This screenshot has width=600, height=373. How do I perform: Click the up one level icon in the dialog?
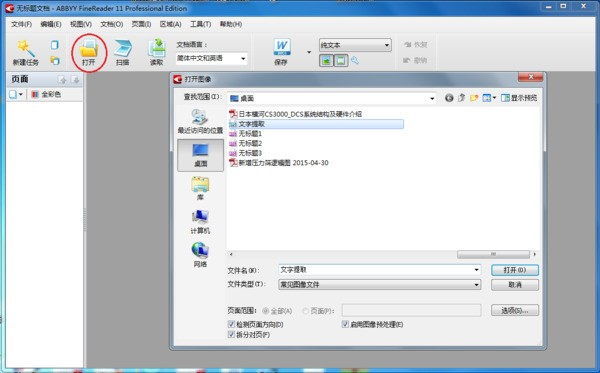[x=461, y=98]
